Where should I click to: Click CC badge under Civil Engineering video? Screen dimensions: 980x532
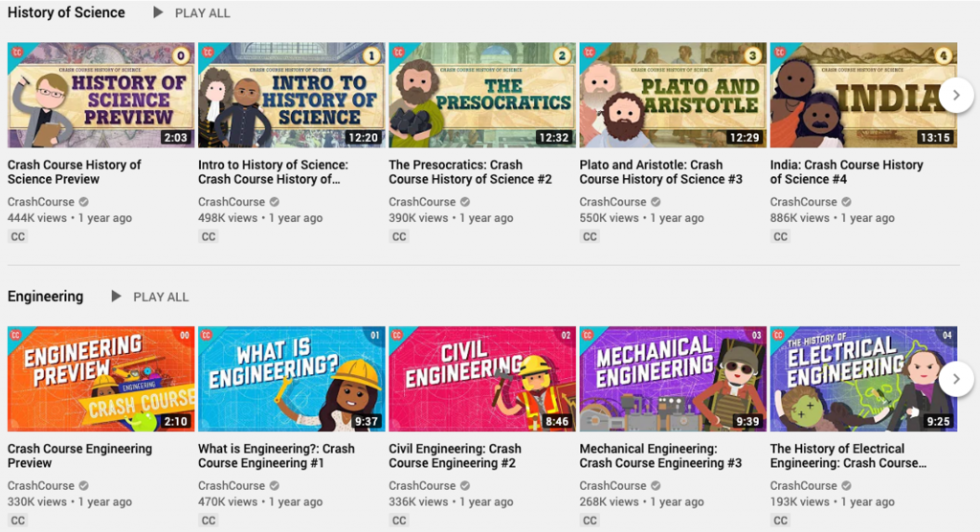point(399,521)
